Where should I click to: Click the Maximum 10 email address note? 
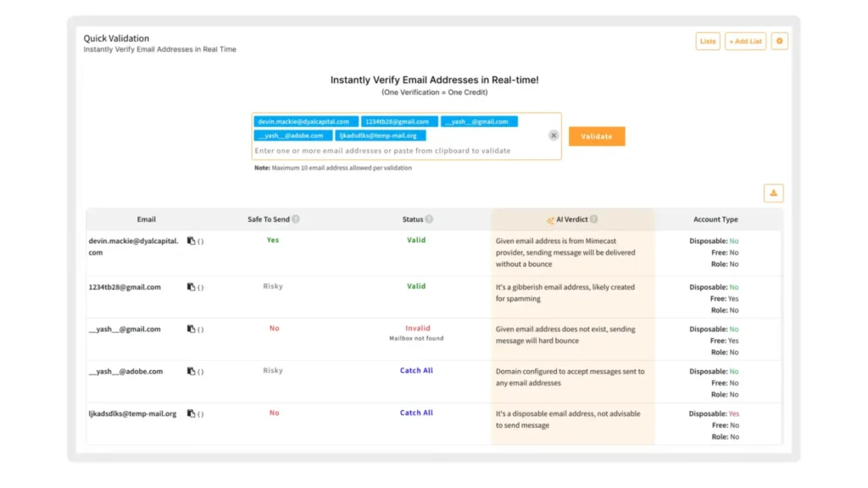pos(332,168)
